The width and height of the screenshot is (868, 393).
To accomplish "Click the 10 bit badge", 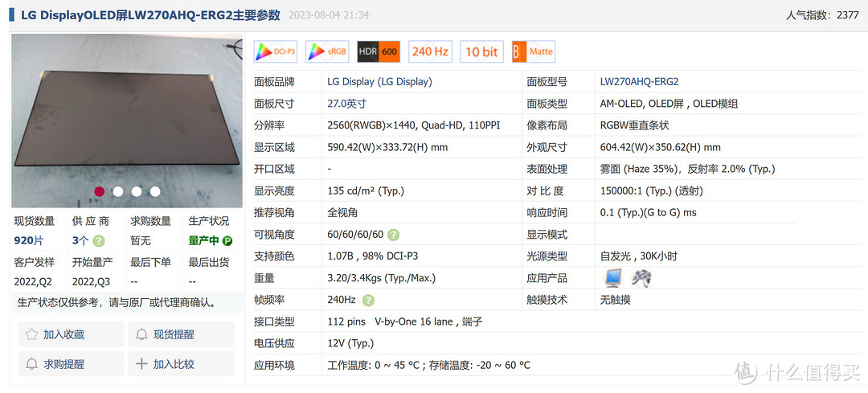I will [x=481, y=52].
